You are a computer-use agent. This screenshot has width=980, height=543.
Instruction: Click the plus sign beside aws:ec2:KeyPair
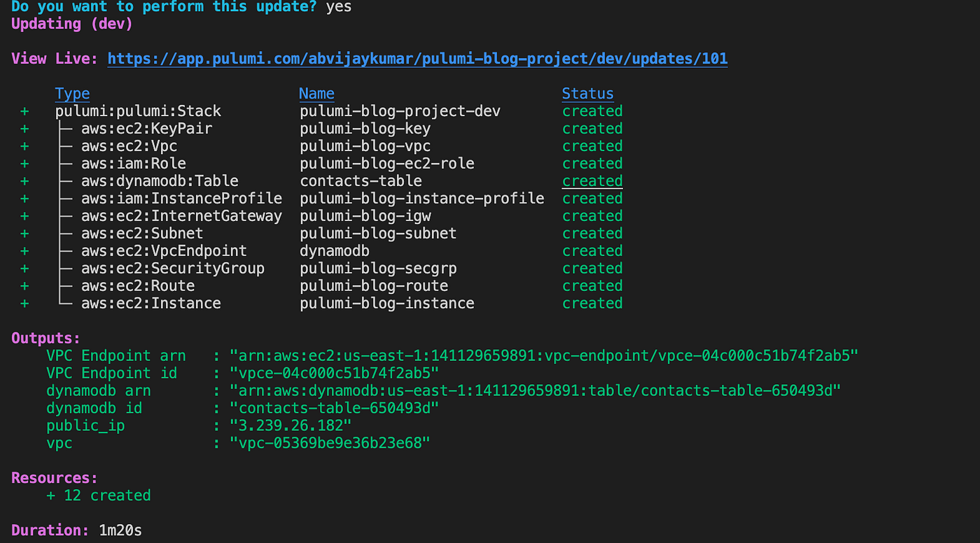(x=24, y=129)
